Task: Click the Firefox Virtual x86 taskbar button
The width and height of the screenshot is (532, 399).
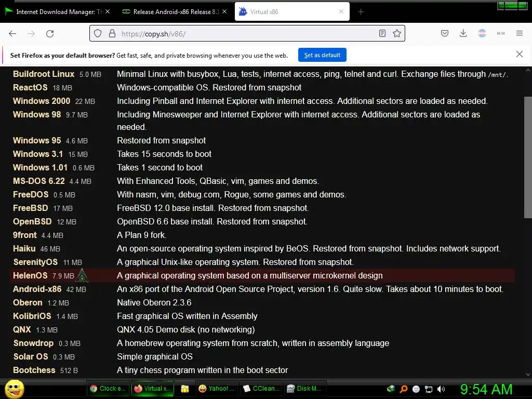Action: (x=152, y=389)
